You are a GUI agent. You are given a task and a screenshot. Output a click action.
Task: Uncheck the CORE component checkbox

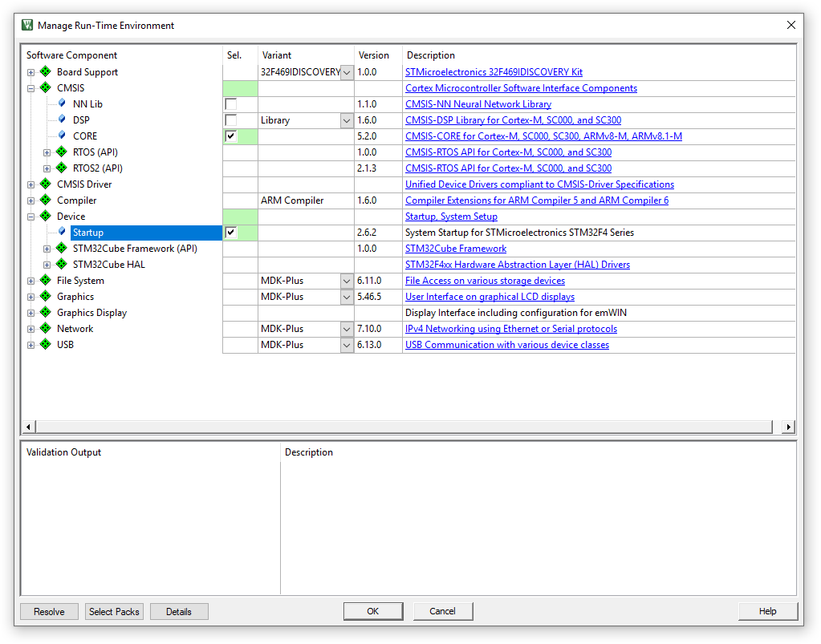pos(230,136)
